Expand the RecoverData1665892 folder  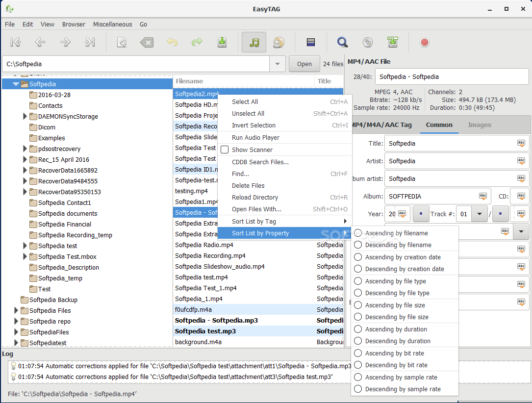click(x=25, y=170)
